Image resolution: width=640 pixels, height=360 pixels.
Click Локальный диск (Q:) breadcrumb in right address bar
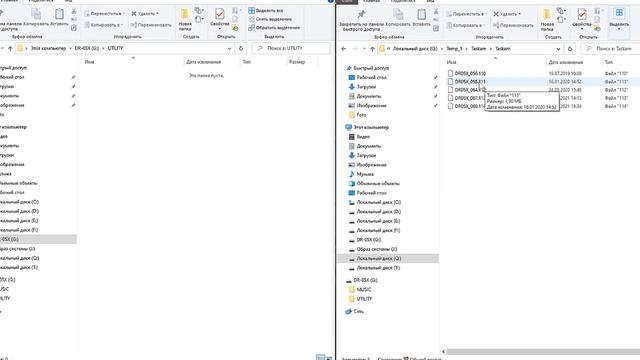coord(415,49)
